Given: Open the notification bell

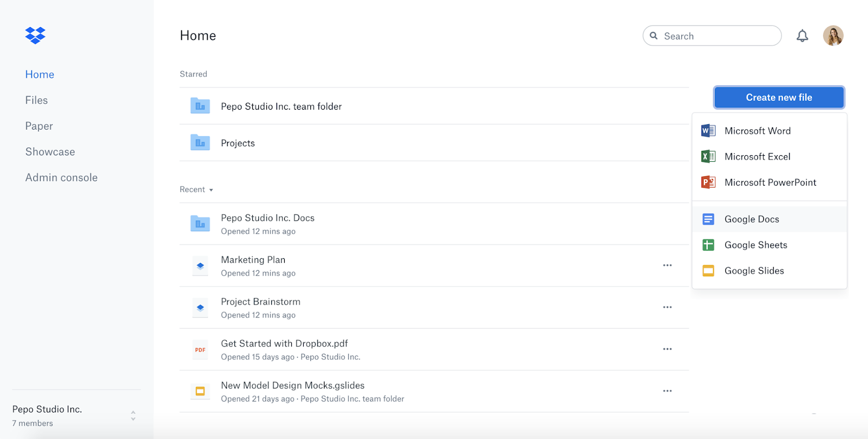Looking at the screenshot, I should [803, 35].
